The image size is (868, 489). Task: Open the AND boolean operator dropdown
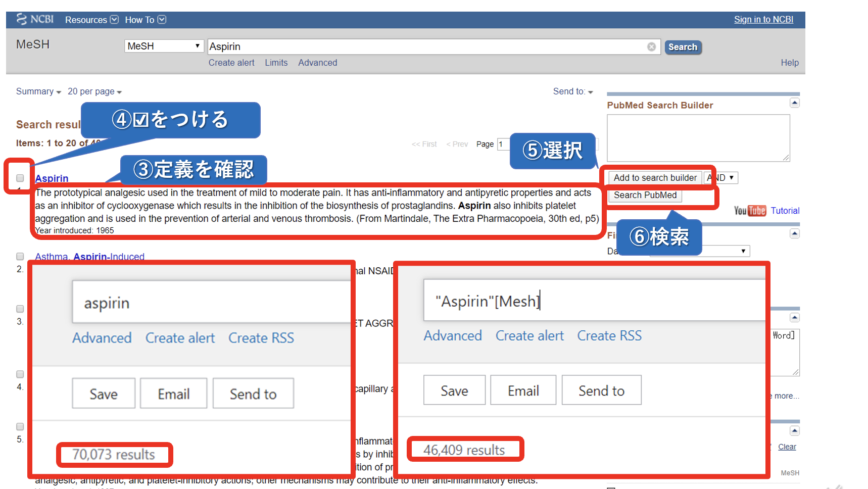(721, 177)
